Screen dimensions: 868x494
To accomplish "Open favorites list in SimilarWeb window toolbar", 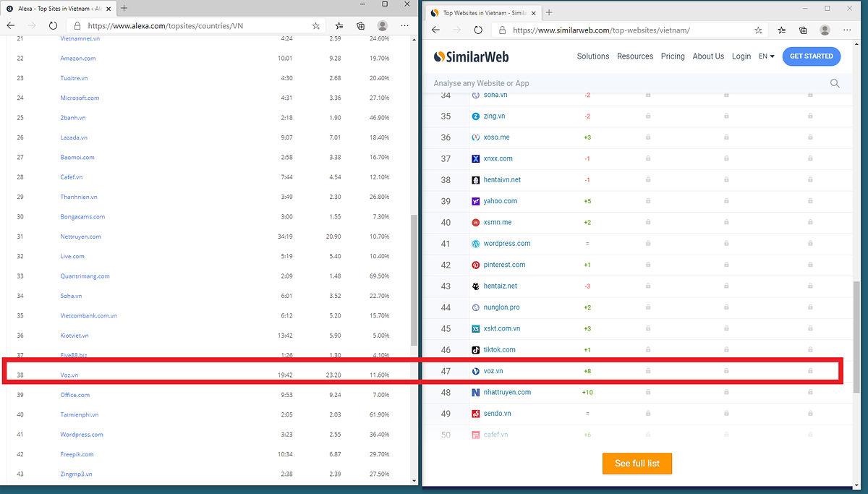I will pyautogui.click(x=782, y=30).
